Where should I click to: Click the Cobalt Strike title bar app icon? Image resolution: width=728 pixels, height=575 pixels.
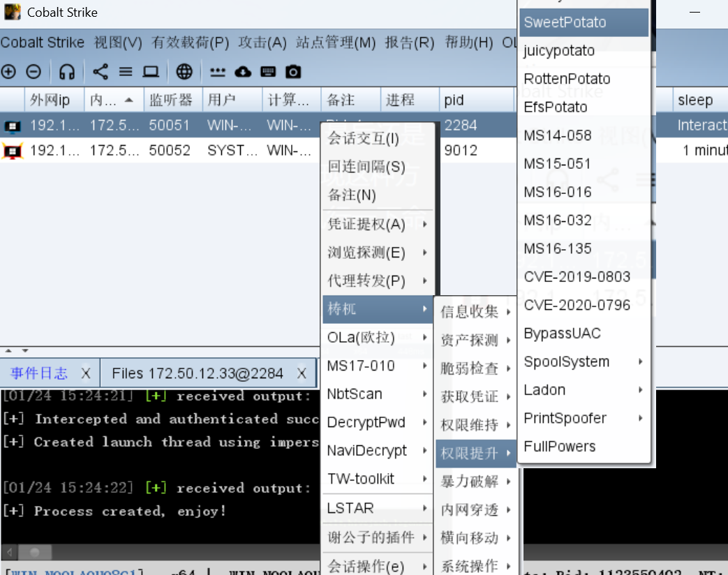(13, 12)
